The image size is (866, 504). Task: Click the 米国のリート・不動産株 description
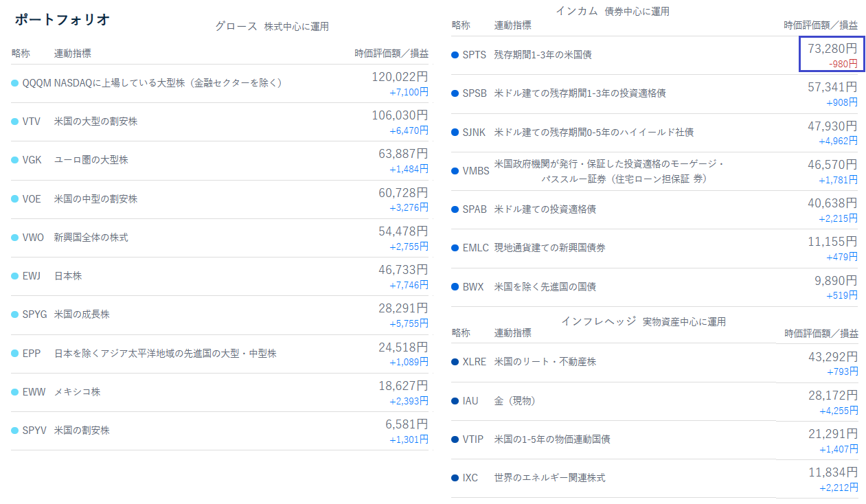(x=545, y=361)
